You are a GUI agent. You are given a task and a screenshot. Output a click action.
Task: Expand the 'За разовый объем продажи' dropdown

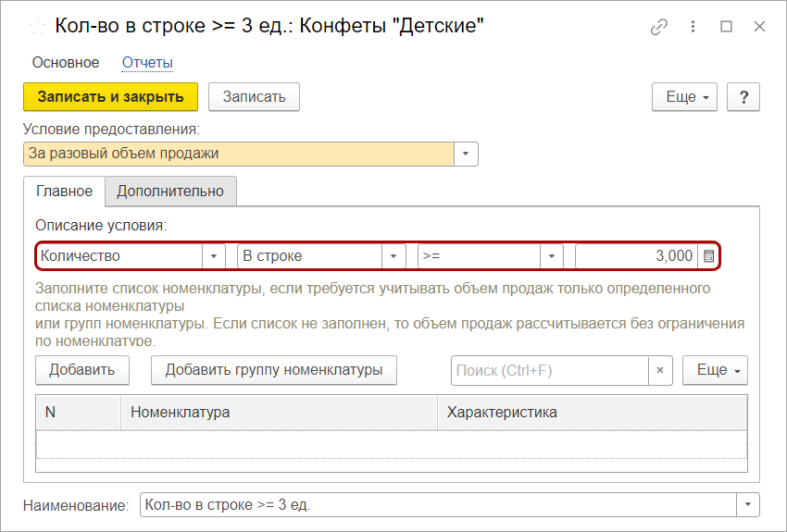click(x=467, y=154)
